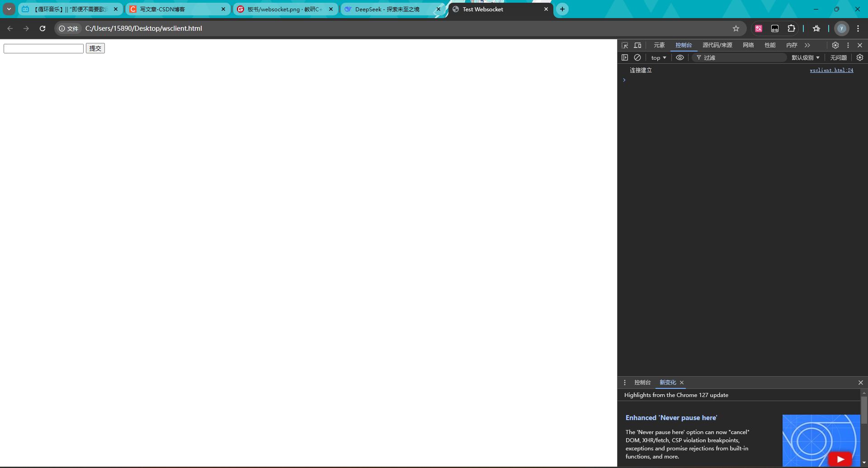
Task: Play the What's New video thumbnail
Action: click(x=821, y=440)
